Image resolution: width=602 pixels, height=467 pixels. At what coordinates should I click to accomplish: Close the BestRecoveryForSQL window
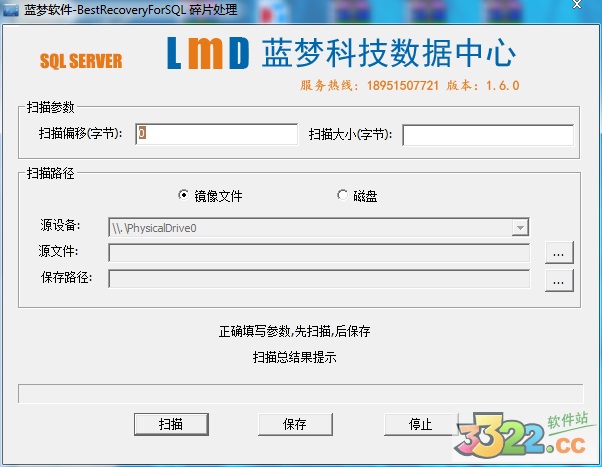577,5
